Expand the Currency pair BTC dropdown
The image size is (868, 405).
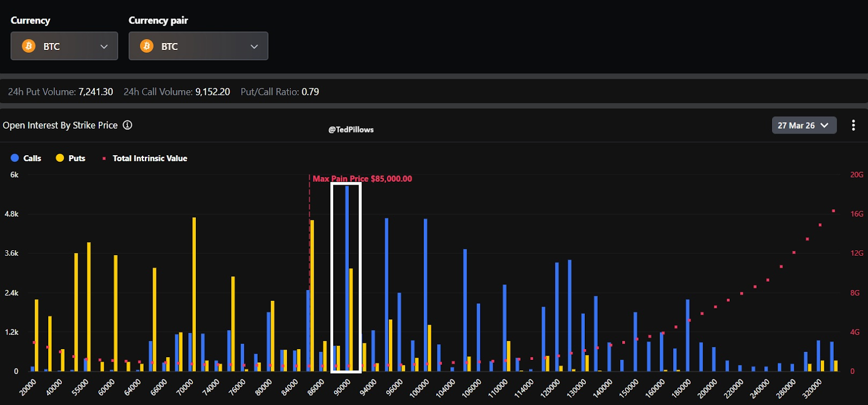click(x=198, y=46)
